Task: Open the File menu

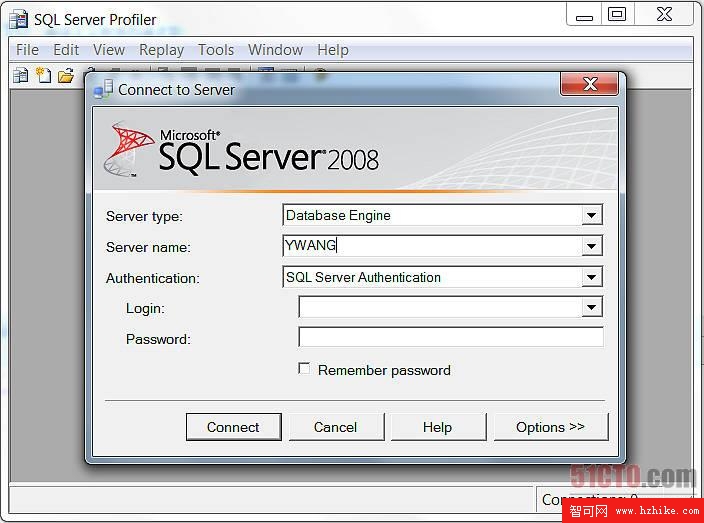Action: pos(27,50)
